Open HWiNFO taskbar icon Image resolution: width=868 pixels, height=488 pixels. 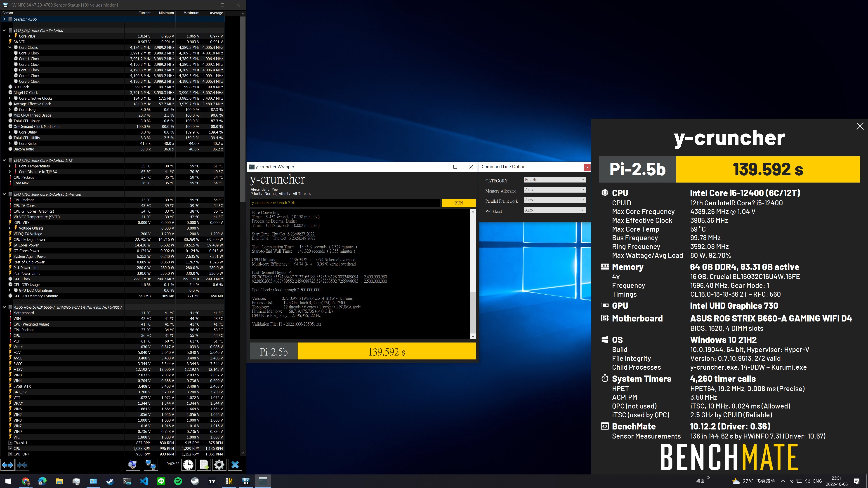(246, 481)
